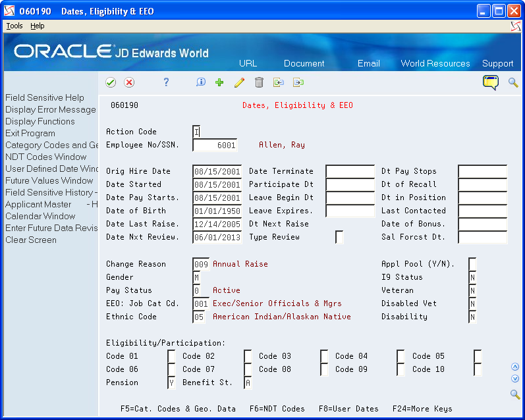Image resolution: width=525 pixels, height=420 pixels.
Task: Click the Date Nxt Review field
Action: pos(217,237)
